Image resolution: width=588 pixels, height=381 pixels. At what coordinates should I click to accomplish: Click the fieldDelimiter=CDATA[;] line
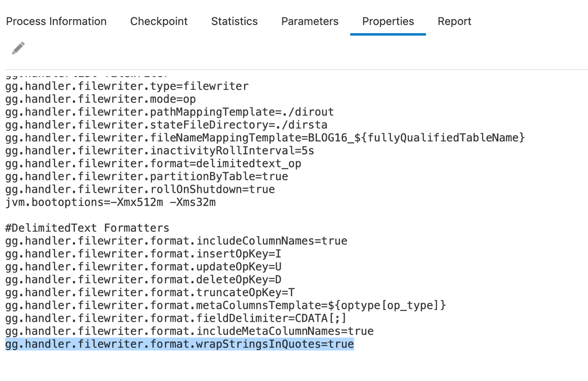(x=176, y=319)
